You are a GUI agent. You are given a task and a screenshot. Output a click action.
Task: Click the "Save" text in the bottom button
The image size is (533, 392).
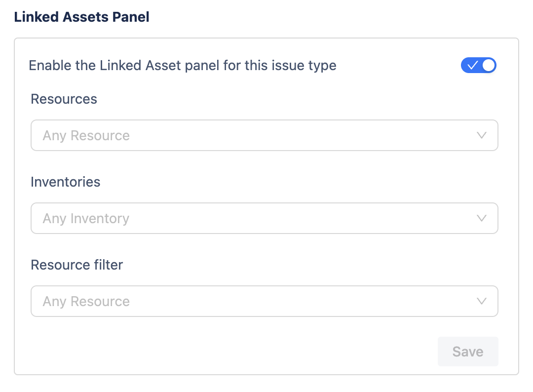(x=467, y=352)
